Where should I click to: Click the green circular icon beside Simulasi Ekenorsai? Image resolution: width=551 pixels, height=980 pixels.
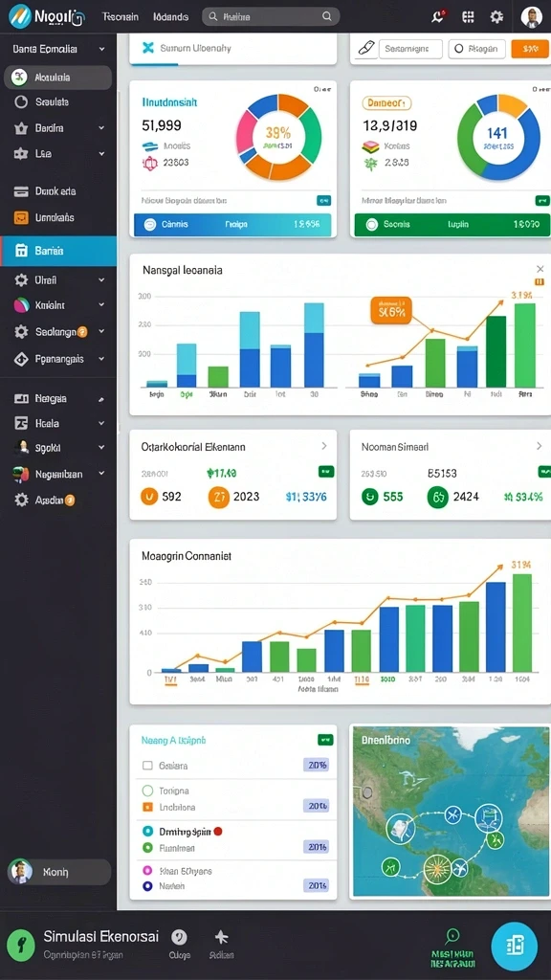click(x=21, y=943)
